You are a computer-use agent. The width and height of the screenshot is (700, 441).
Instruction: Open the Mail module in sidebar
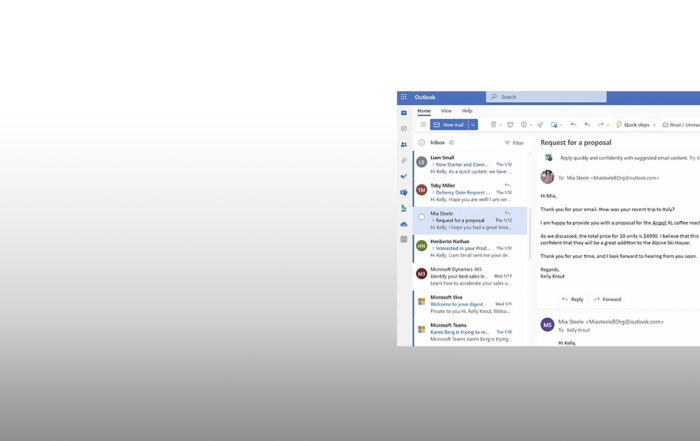click(404, 113)
